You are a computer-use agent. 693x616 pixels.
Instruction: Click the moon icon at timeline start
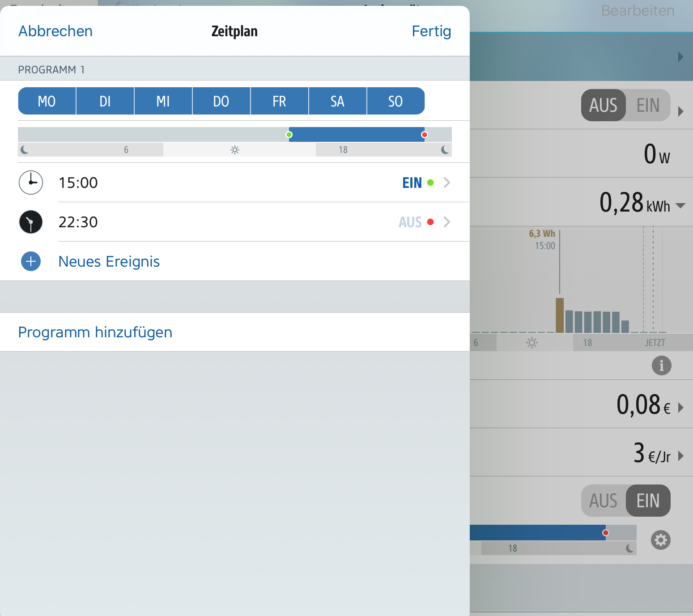(25, 150)
